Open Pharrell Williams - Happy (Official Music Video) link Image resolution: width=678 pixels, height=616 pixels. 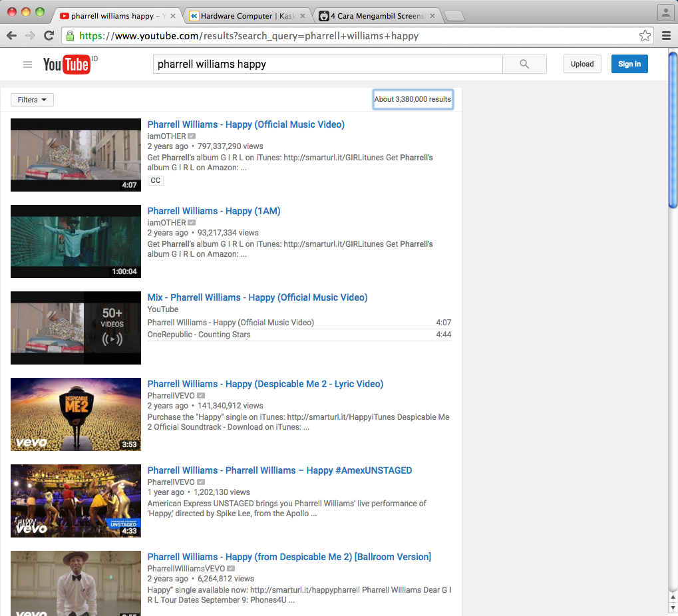click(x=246, y=124)
